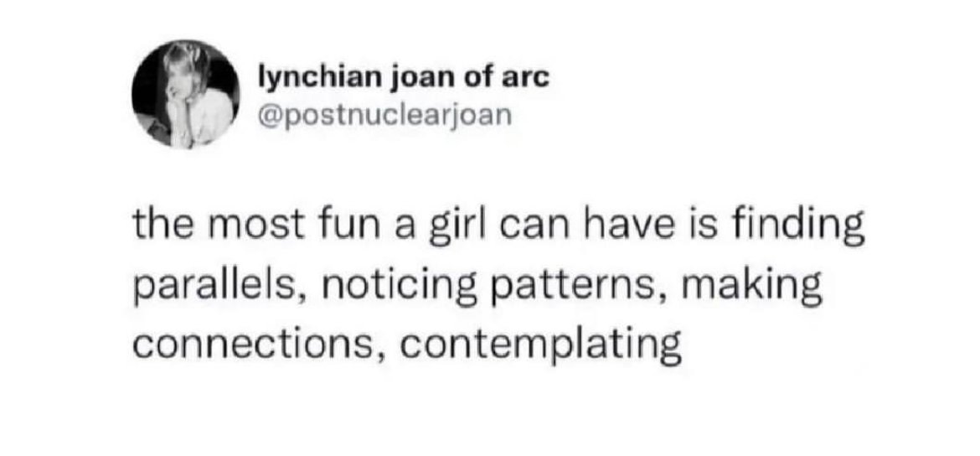Open the circular profile avatar photo
The height and width of the screenshot is (456, 980).
tap(186, 95)
